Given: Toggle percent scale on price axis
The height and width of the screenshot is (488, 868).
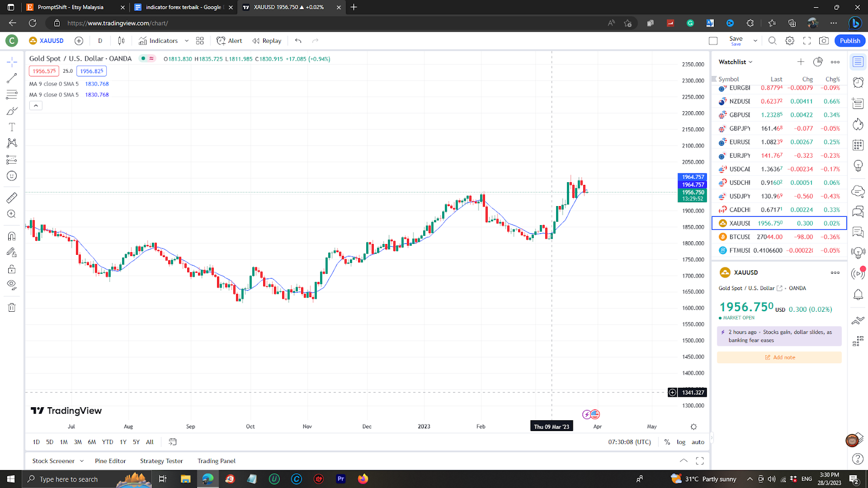Looking at the screenshot, I should pyautogui.click(x=667, y=442).
